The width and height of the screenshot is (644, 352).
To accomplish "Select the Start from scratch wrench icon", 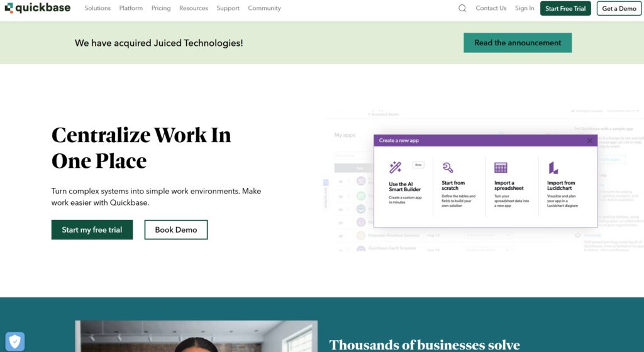I will click(x=448, y=167).
